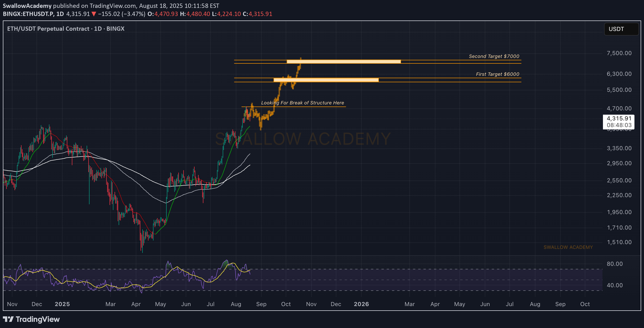
Task: Click the Dec label left of 2025
Action: (x=37, y=304)
